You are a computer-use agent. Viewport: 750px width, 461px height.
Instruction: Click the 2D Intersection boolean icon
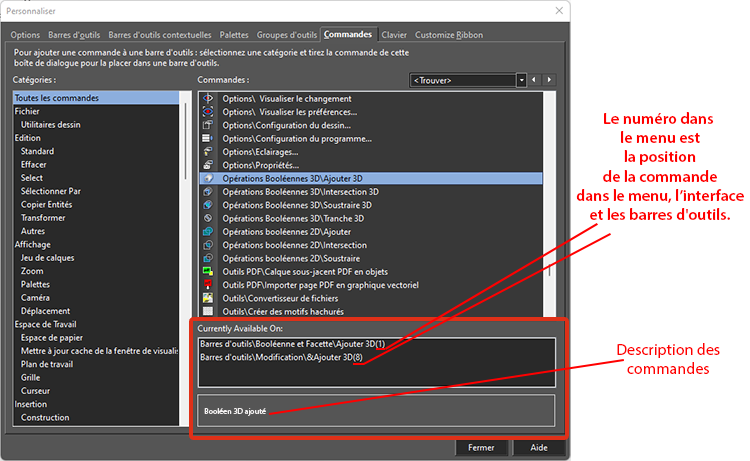click(208, 245)
